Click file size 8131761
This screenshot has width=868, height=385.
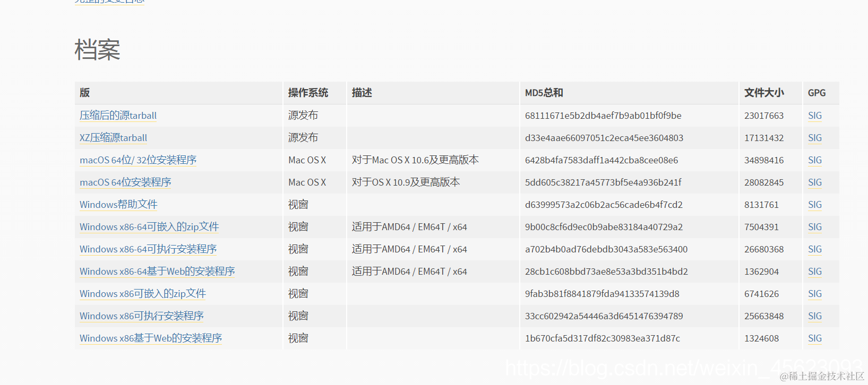pos(761,205)
